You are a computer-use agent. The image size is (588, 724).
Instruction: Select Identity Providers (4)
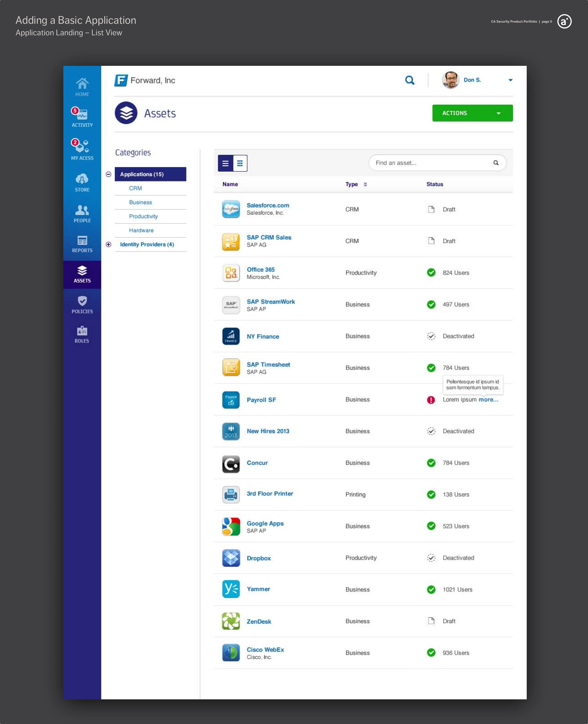(147, 244)
